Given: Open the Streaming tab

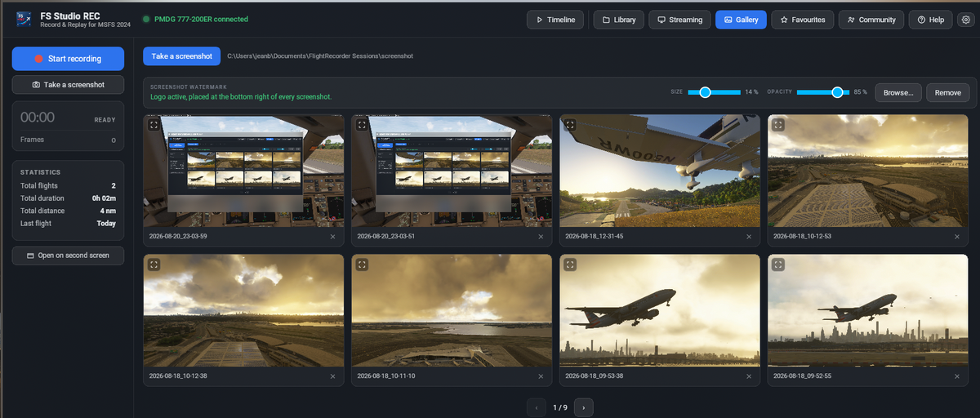Looking at the screenshot, I should (679, 20).
